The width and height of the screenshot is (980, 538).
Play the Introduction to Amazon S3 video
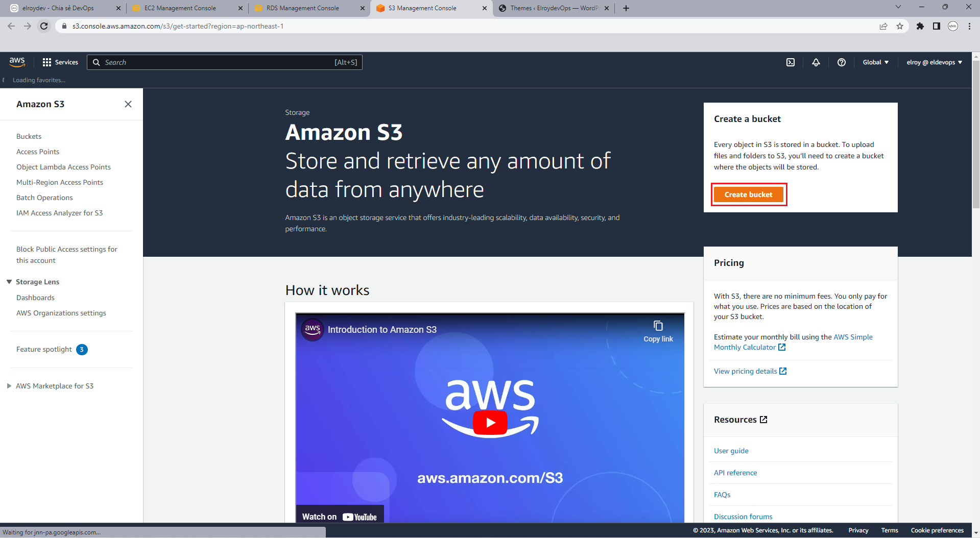pos(490,423)
